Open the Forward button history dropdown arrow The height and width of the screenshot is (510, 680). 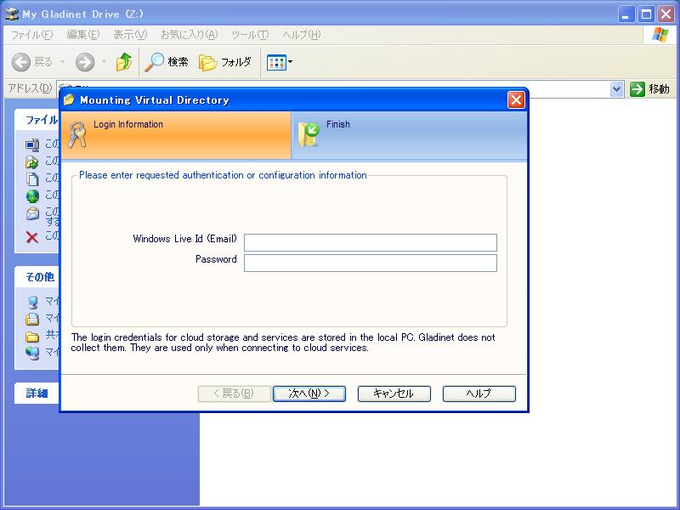point(104,62)
